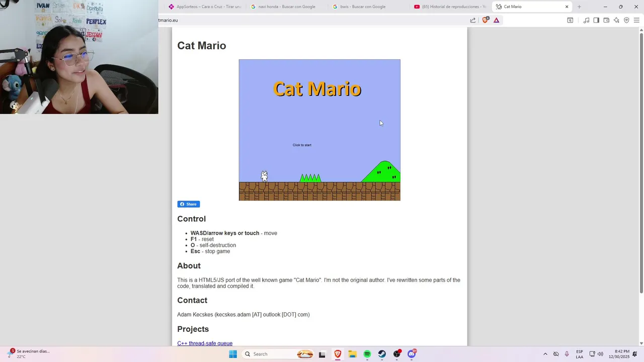Click the microphone icon in system tray
Screen dimensions: 644x362
(x=567, y=354)
